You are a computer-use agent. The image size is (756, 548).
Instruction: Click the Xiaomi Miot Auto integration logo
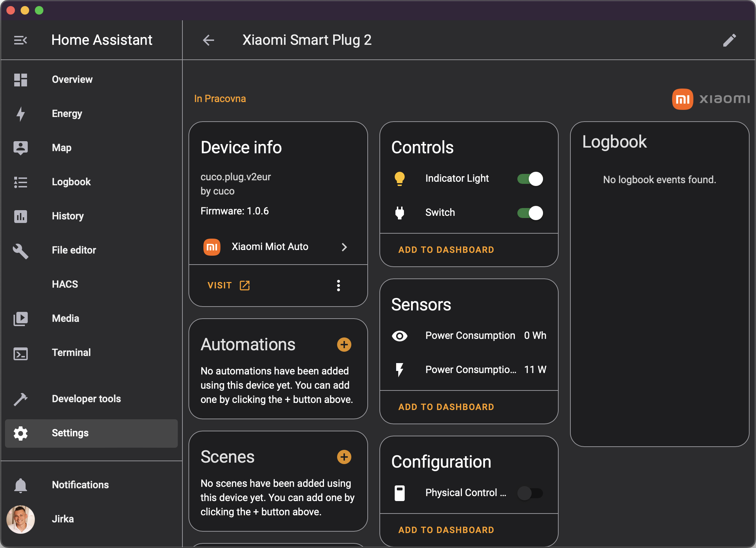pyautogui.click(x=212, y=247)
